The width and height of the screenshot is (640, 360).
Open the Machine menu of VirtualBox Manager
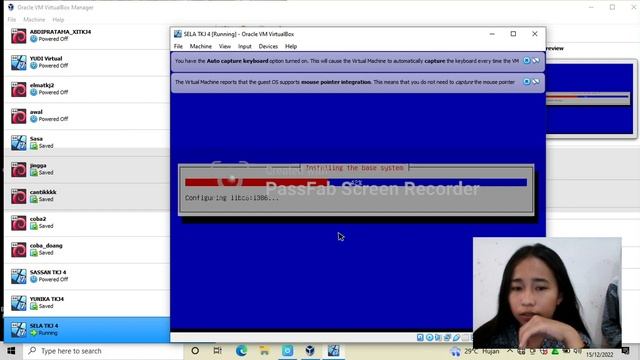tap(34, 20)
